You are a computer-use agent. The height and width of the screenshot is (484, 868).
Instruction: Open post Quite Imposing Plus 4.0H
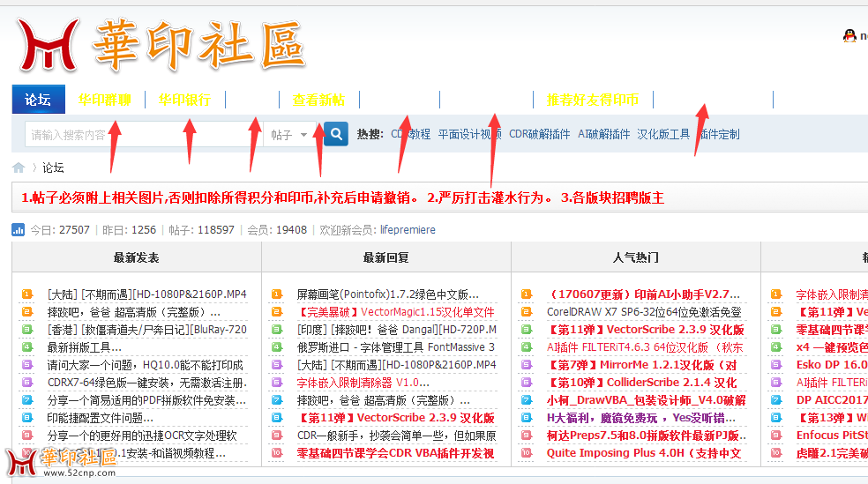pos(644,453)
